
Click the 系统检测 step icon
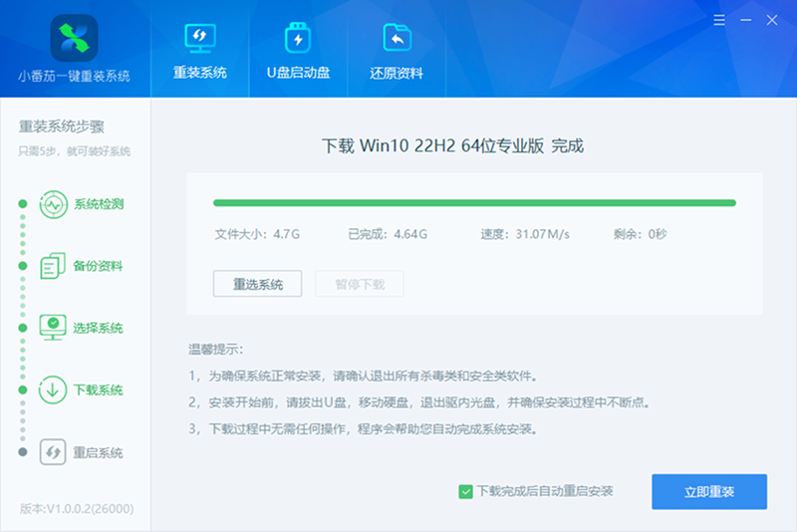54,205
